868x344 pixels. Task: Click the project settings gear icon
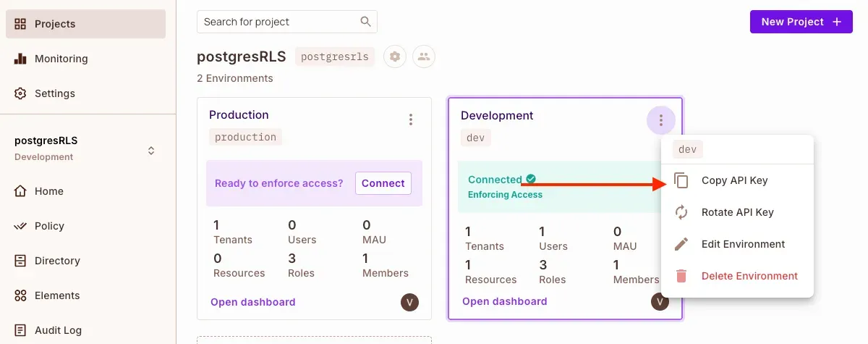(394, 56)
